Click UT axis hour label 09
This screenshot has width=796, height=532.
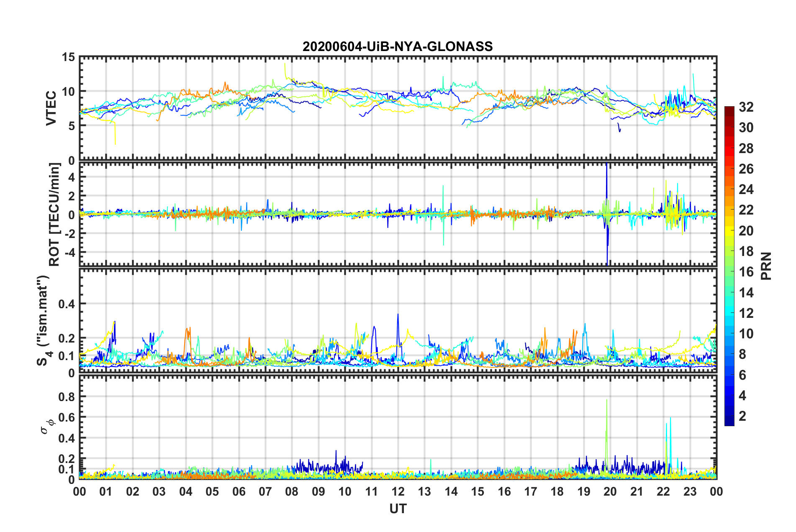tap(318, 491)
